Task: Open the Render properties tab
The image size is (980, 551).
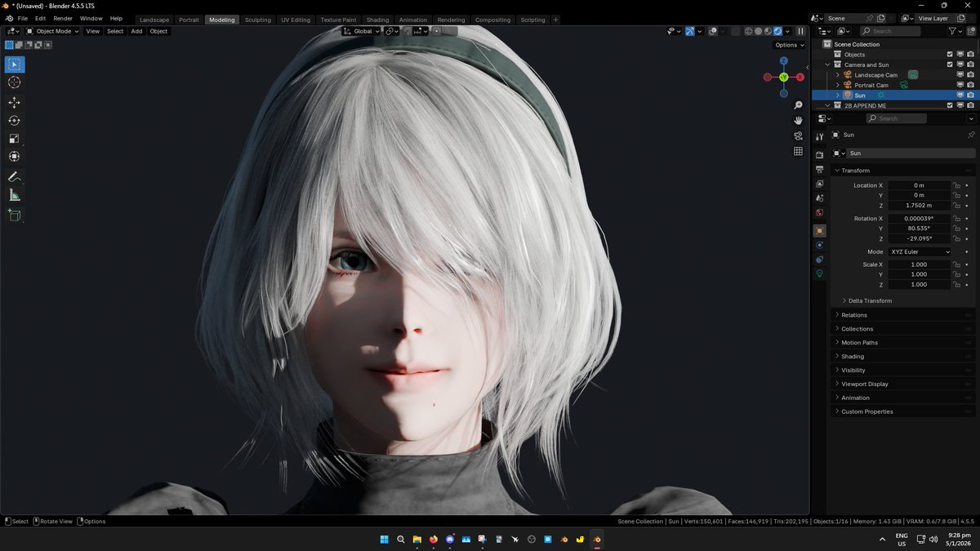Action: point(819,154)
